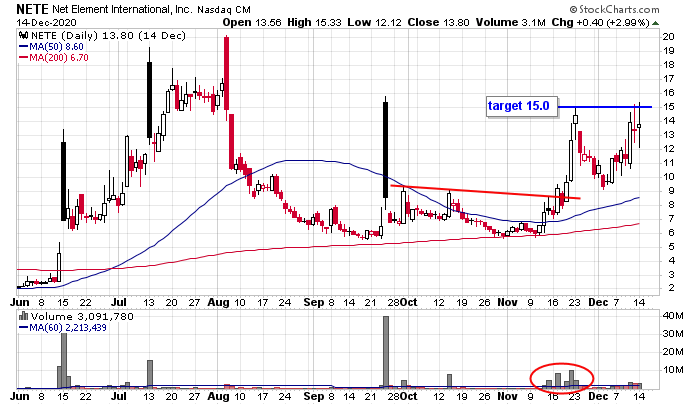700x405 pixels.
Task: Click the Nasdaq CM exchange label
Action: [225, 10]
